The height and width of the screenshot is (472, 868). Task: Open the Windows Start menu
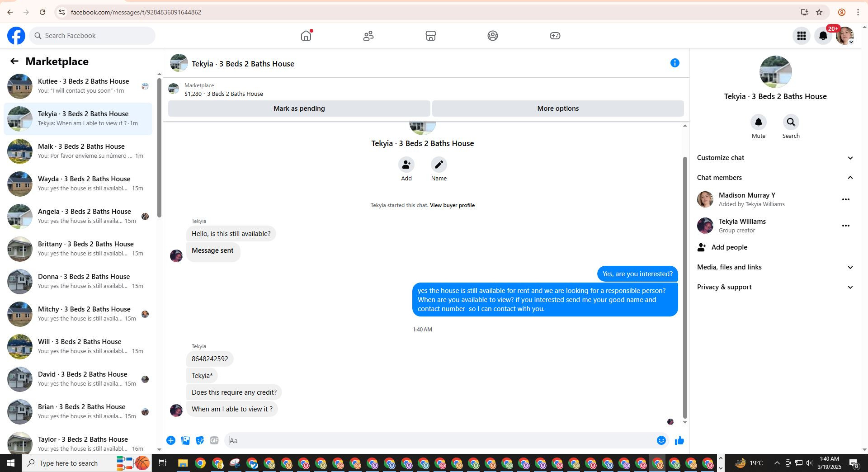(11, 463)
